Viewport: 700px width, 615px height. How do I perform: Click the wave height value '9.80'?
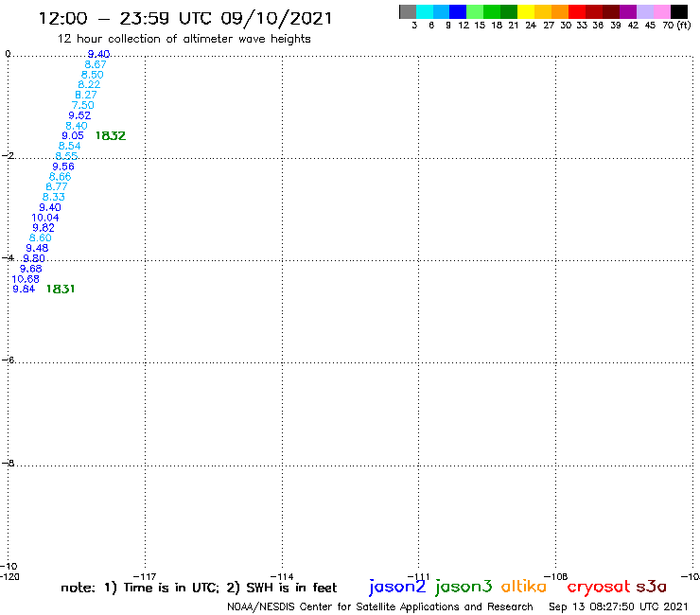point(34,258)
